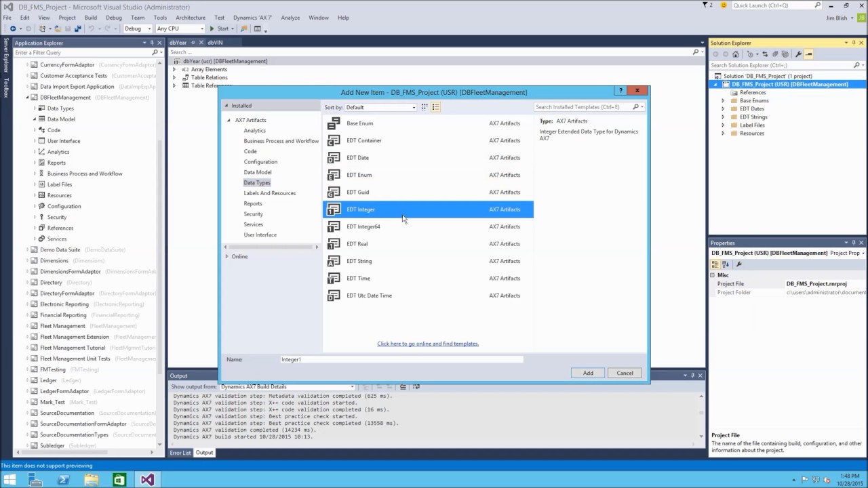Open the Architecture menu
Screen dimensions: 868x488
[191, 18]
